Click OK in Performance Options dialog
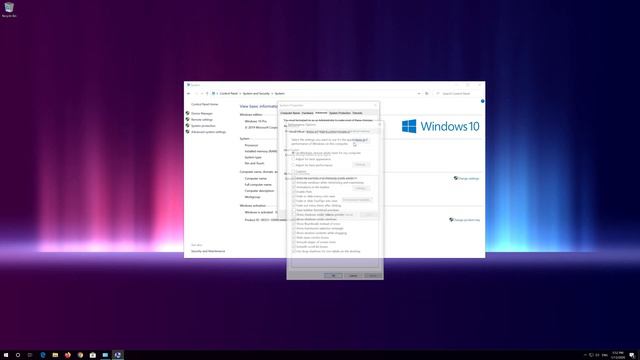Image resolution: width=640 pixels, height=360 pixels. tap(333, 276)
